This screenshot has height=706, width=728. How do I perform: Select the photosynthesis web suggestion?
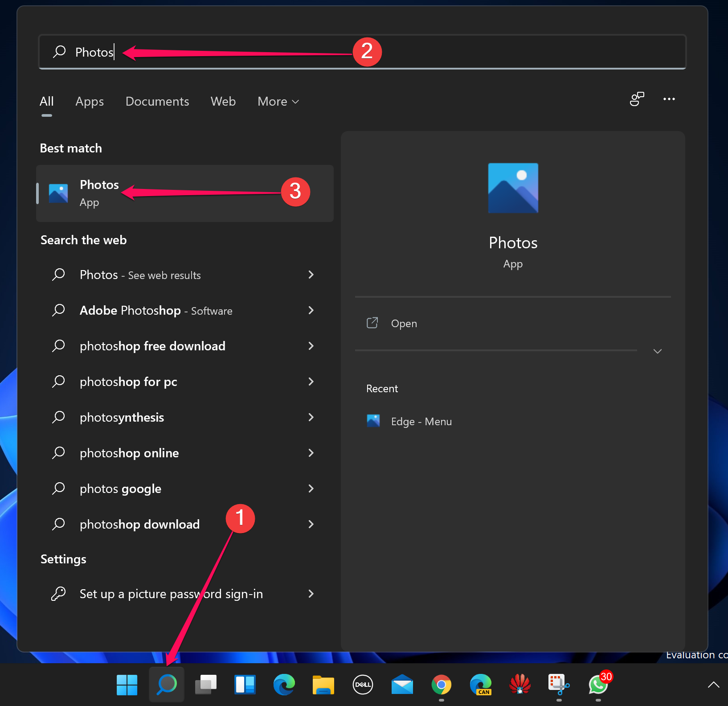tap(185, 417)
